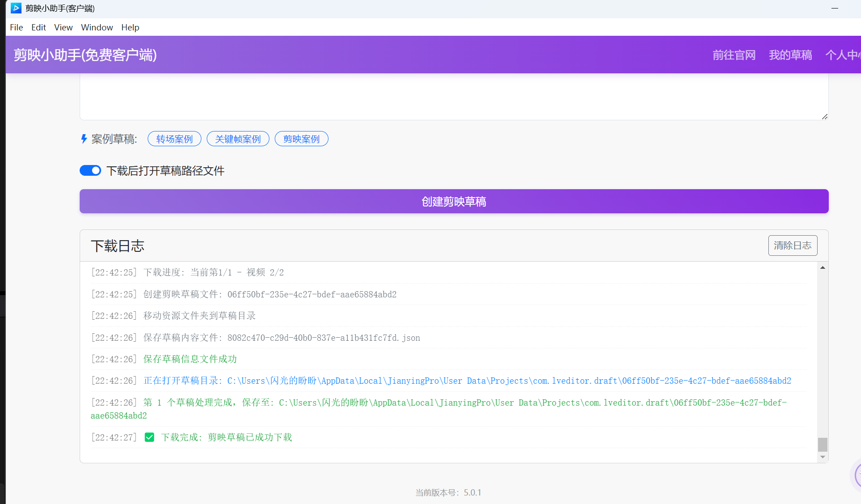Open the View menu
This screenshot has width=861, height=504.
point(63,27)
